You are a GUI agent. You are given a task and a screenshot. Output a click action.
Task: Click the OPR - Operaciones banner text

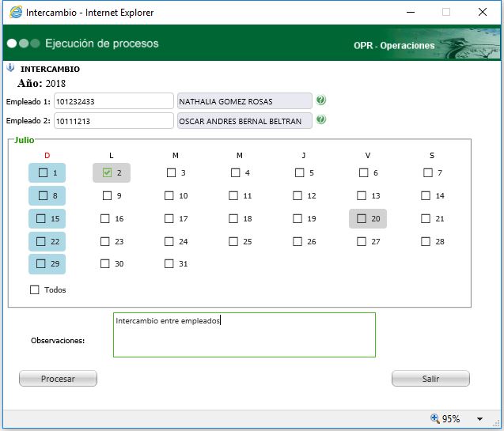coord(394,46)
